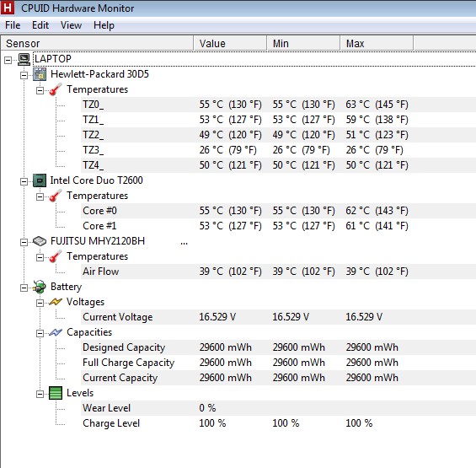Select the TZ2_ sensor row
Screen dimensions: 476x468
(x=278, y=135)
